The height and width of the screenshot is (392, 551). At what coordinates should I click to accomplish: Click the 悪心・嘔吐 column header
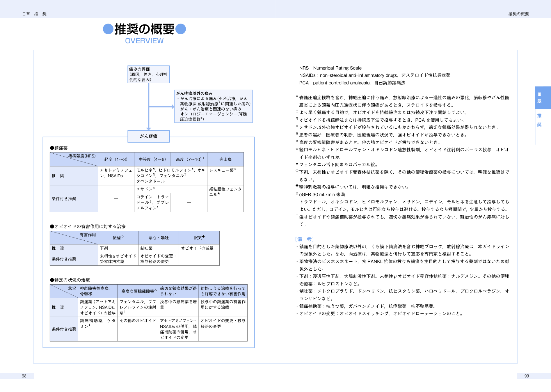159,238
